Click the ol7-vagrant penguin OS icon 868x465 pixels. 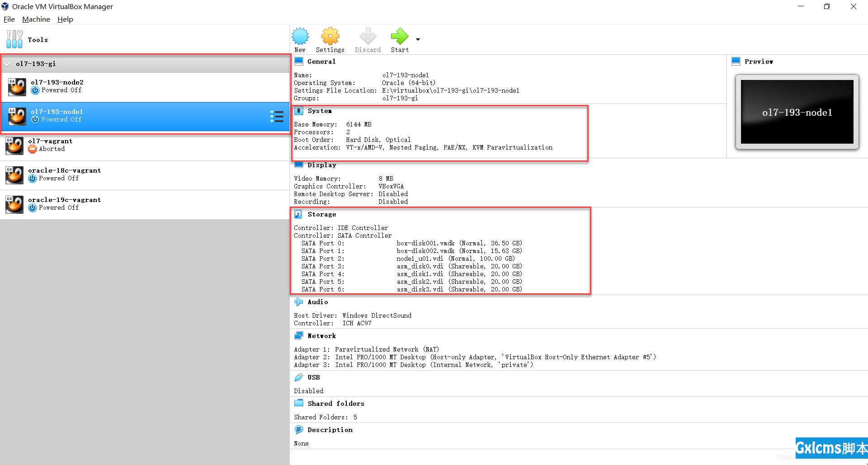[x=14, y=146]
